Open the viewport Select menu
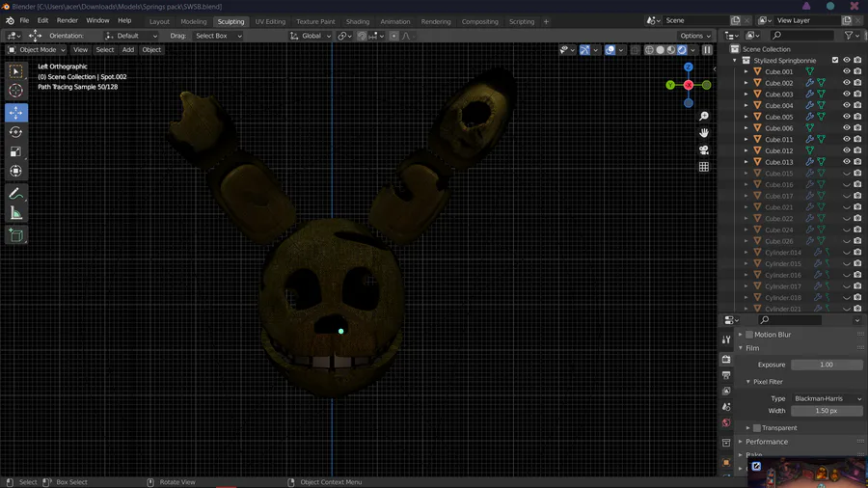The image size is (868, 488). pos(104,50)
